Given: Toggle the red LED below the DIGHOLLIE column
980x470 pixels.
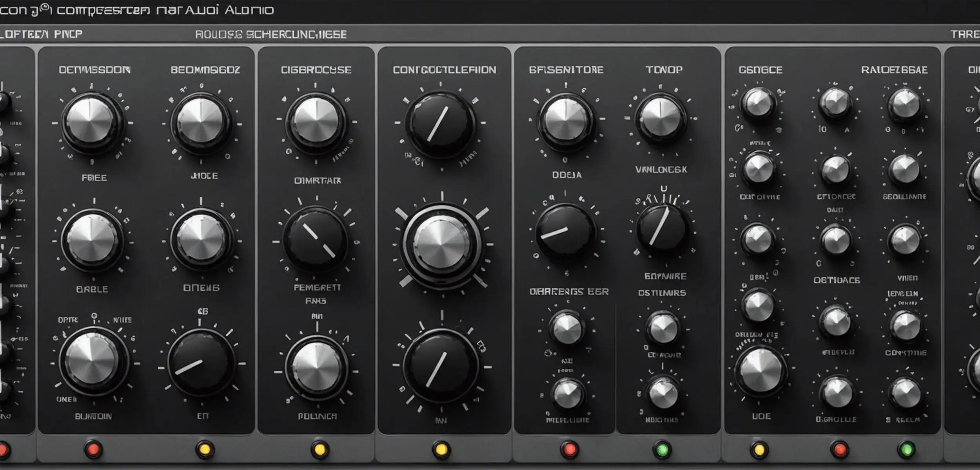Looking at the screenshot, I should click(x=840, y=449).
